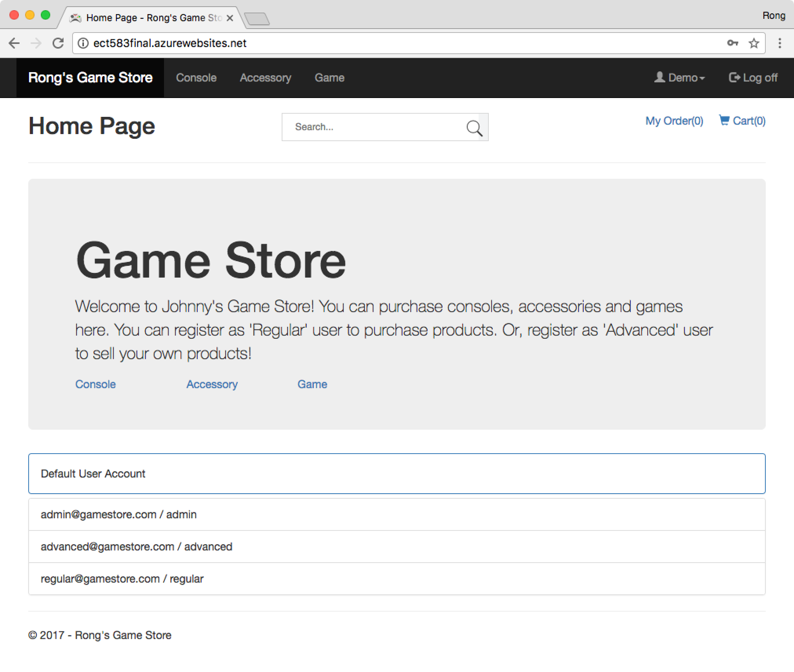
Task: Follow the Console link in the jumbotron
Action: [x=95, y=384]
